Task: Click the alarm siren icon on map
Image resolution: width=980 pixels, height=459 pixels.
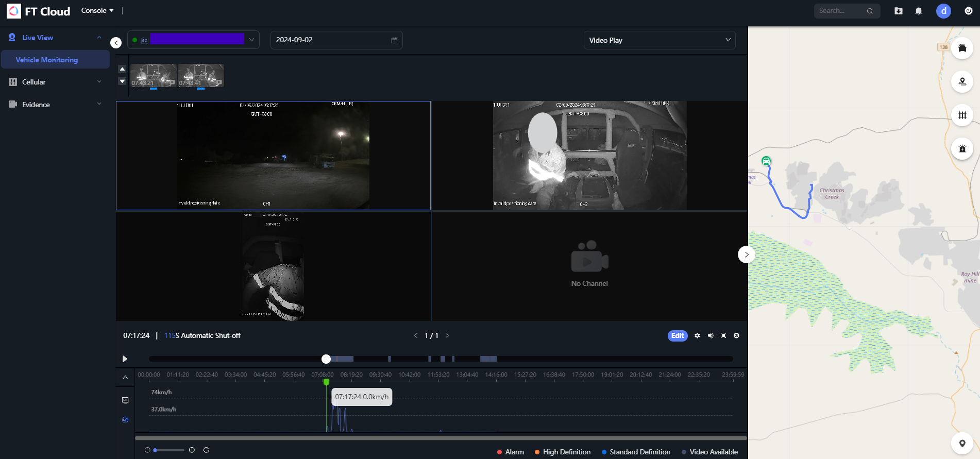Action: point(962,149)
